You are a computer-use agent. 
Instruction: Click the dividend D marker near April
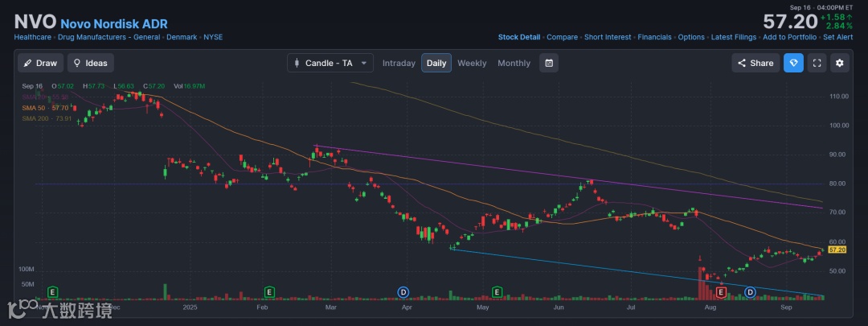(x=403, y=291)
